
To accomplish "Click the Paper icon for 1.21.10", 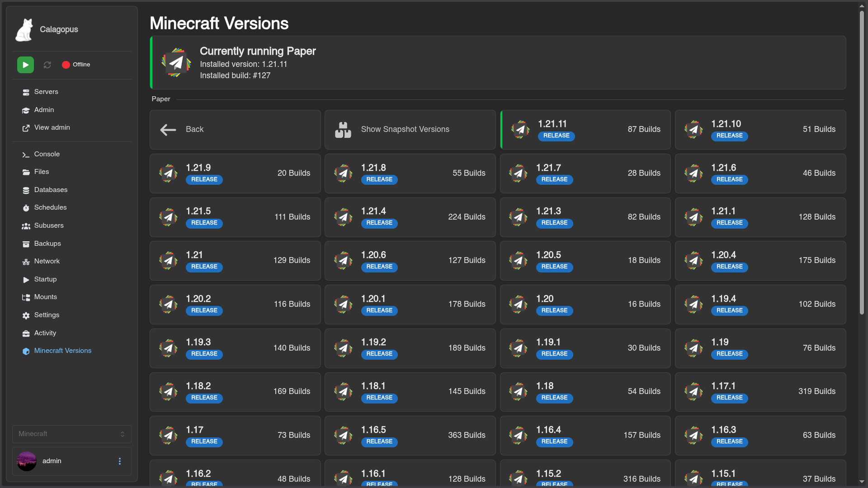I will (693, 130).
